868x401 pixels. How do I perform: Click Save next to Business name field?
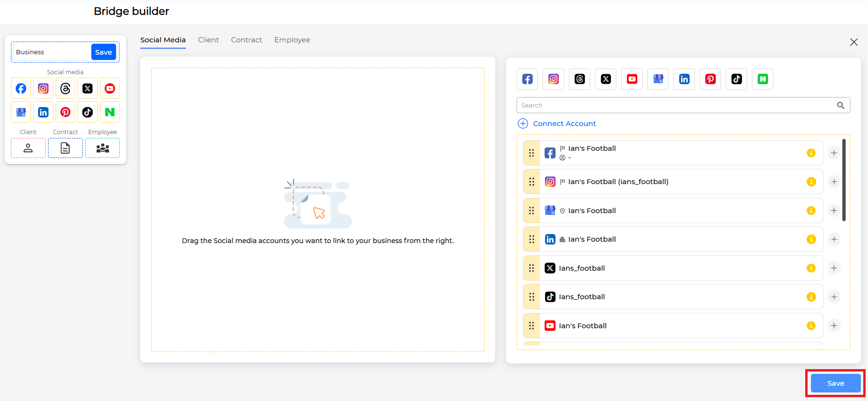tap(103, 52)
